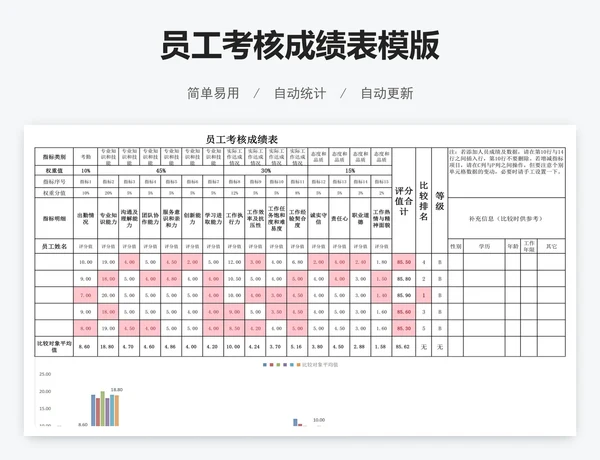
Task: Click the '专业知识能力' indicator detail cell
Action: pos(108,219)
